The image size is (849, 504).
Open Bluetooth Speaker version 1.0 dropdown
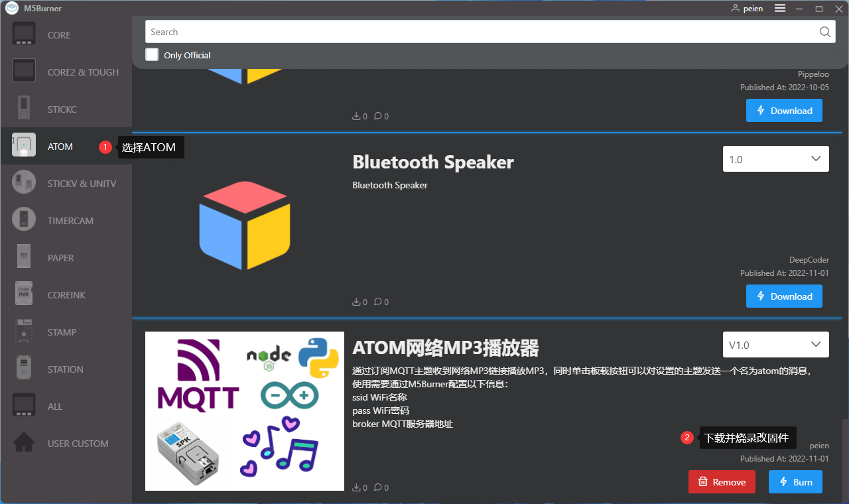click(775, 159)
